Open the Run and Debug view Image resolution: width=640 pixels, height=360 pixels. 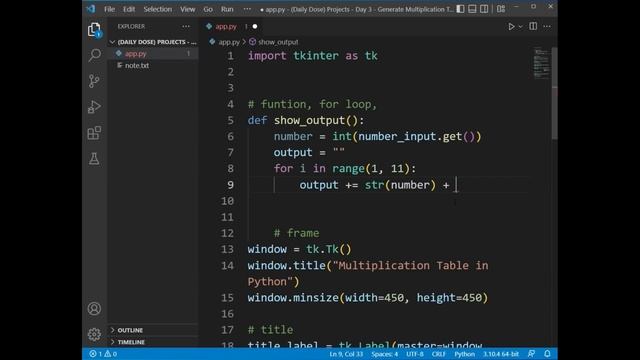(94, 107)
